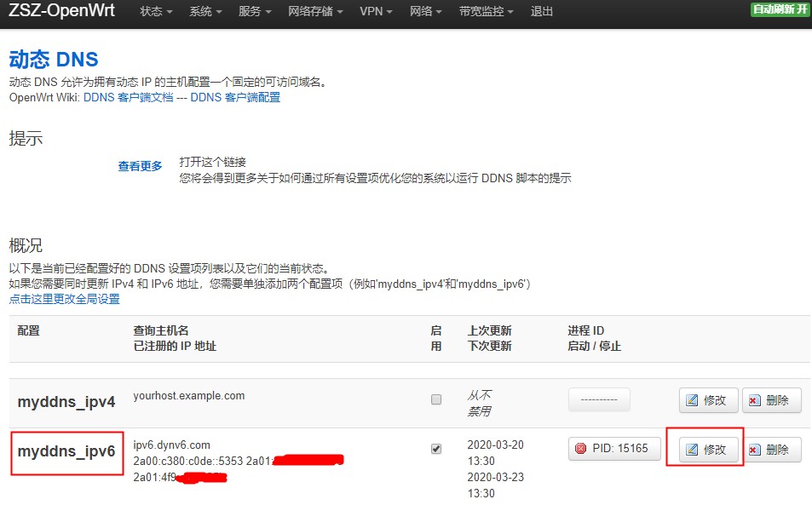Click the red stop icon beside PID 15165

tap(581, 449)
